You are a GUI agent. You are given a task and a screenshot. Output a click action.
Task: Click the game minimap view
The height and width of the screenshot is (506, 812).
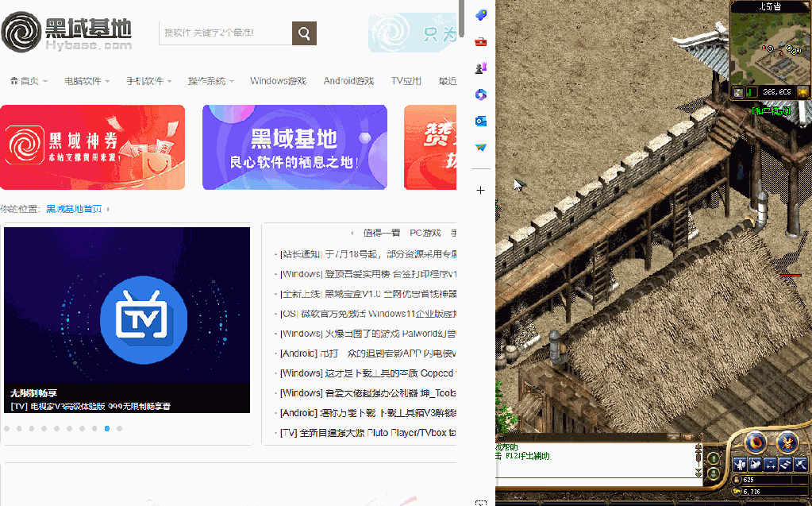pos(770,48)
